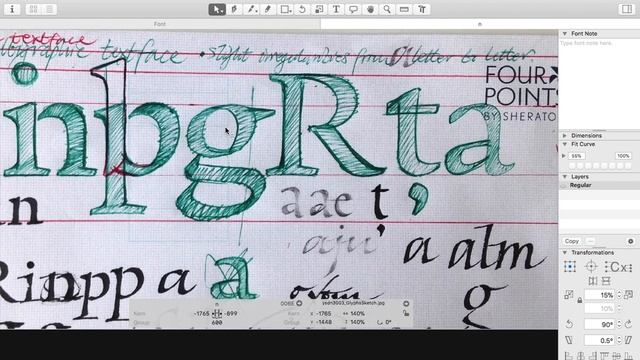Screen dimensions: 640x360
Task: Rotate clockwise by 90°
Action: (x=629, y=324)
